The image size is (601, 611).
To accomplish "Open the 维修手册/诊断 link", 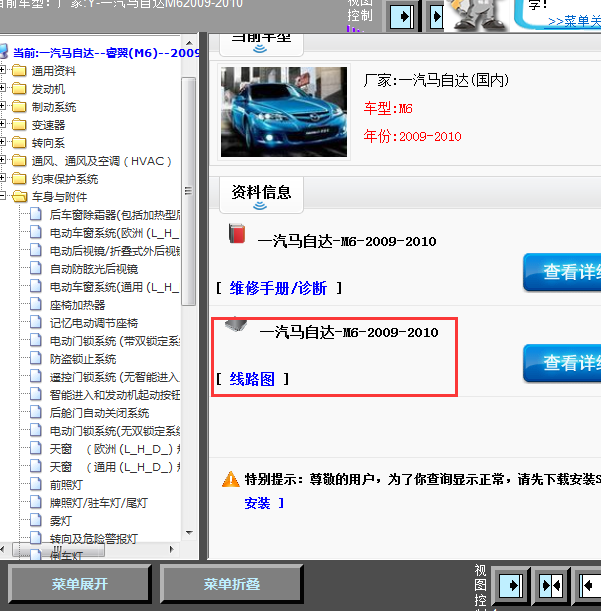I will point(278,288).
